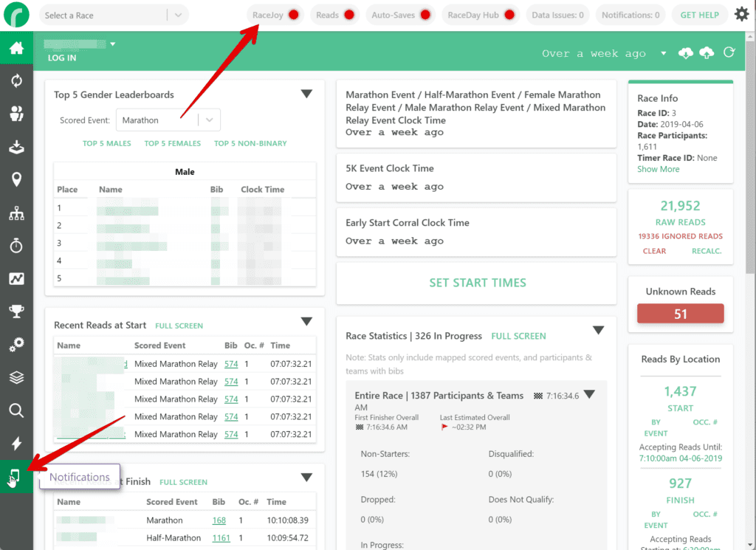This screenshot has width=756, height=550.
Task: Click START under 1,437 reads
Action: coord(680,408)
